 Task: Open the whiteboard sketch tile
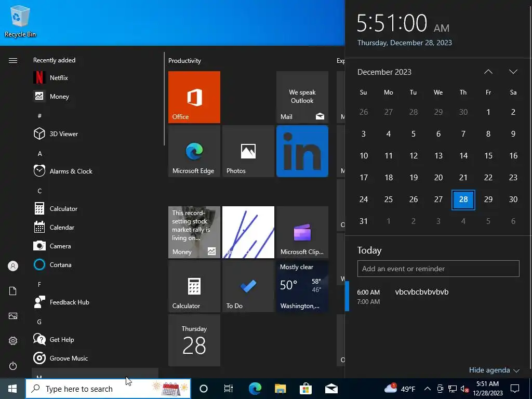(248, 232)
